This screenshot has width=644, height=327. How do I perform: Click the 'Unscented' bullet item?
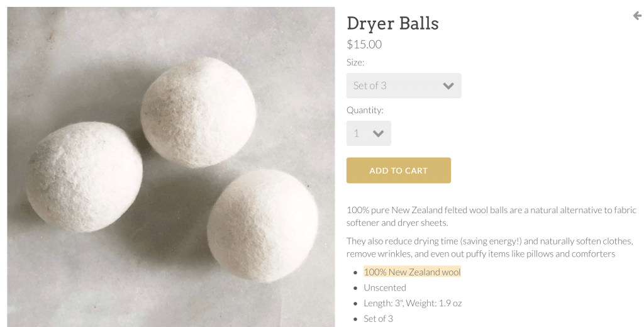(x=385, y=287)
